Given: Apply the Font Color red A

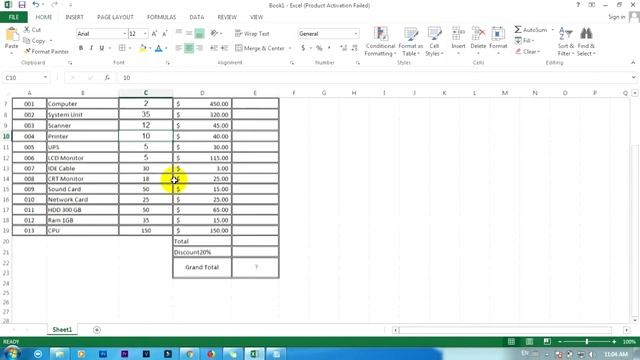Looking at the screenshot, I should pyautogui.click(x=159, y=48).
